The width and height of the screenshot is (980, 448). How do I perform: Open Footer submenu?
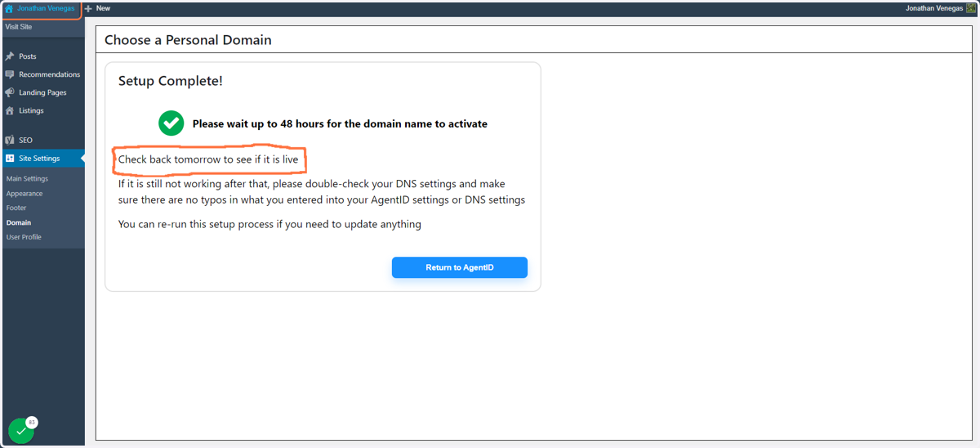point(16,208)
